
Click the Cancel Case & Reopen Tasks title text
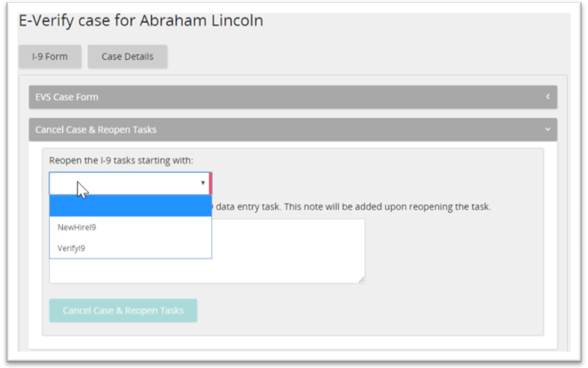tap(96, 130)
